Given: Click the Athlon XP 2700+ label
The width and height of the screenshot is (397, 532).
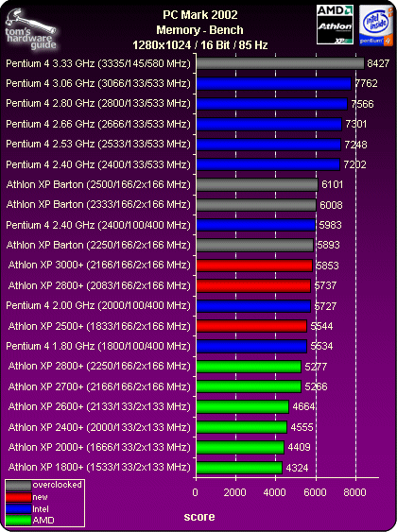Looking at the screenshot, I should pos(99,386).
